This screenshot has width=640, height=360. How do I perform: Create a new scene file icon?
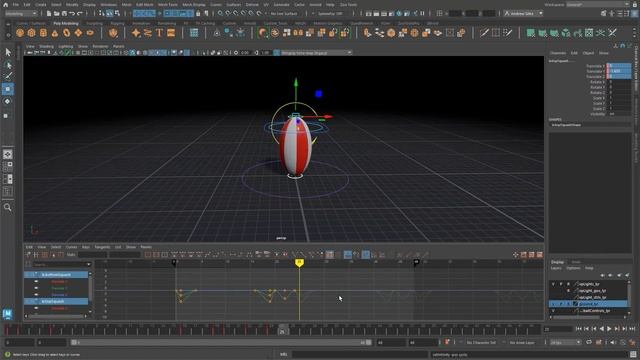49,13
